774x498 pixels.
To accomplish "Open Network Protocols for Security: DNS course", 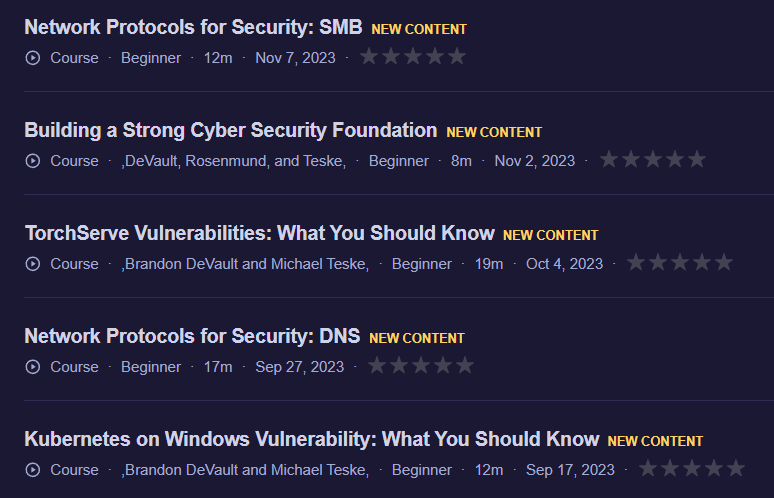I will (192, 336).
